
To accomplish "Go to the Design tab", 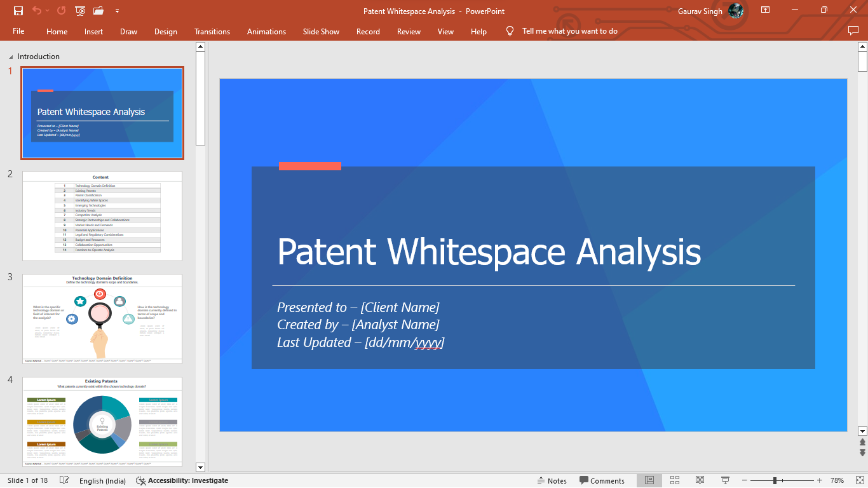I will (x=166, y=31).
